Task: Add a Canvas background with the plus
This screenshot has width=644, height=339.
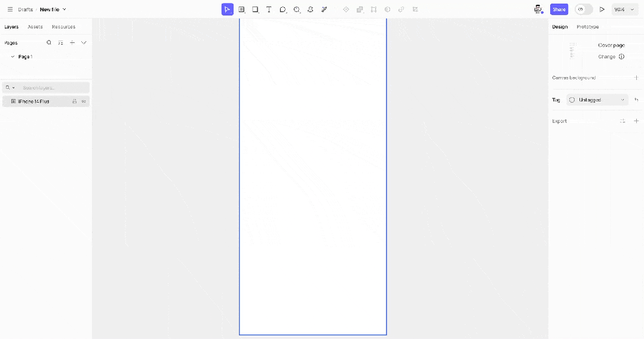Action: click(636, 78)
